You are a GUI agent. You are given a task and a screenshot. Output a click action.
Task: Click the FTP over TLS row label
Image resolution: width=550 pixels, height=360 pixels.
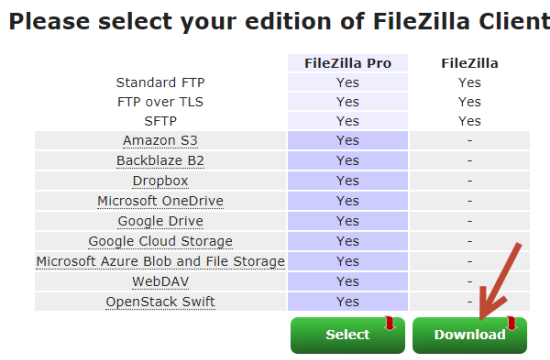(160, 102)
